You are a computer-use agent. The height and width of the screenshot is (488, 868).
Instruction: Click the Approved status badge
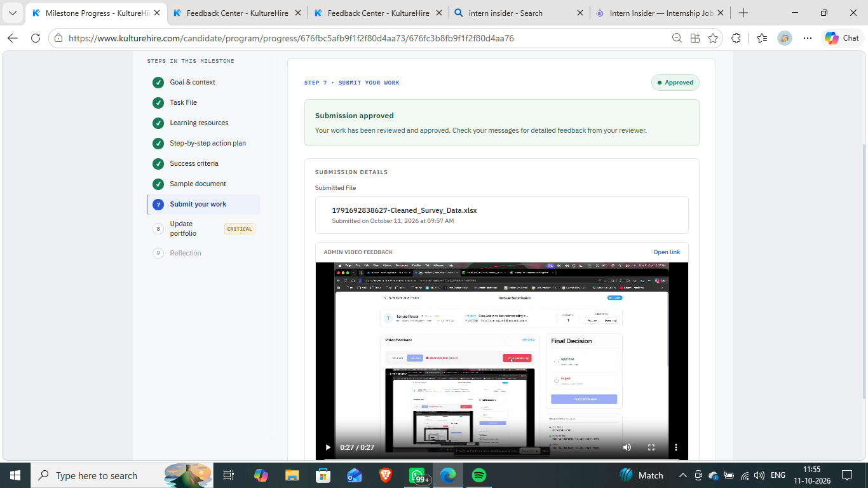click(675, 83)
